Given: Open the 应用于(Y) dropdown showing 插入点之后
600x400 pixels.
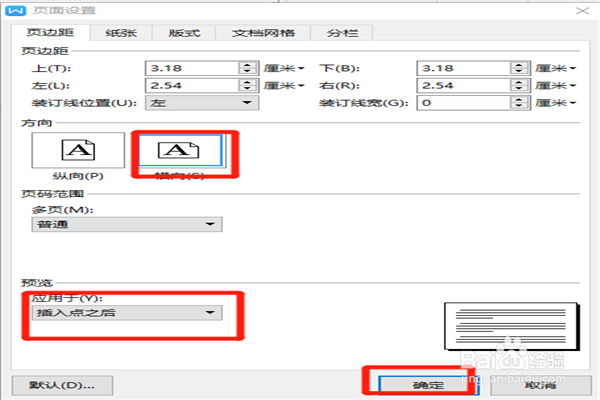Looking at the screenshot, I should coord(127,313).
